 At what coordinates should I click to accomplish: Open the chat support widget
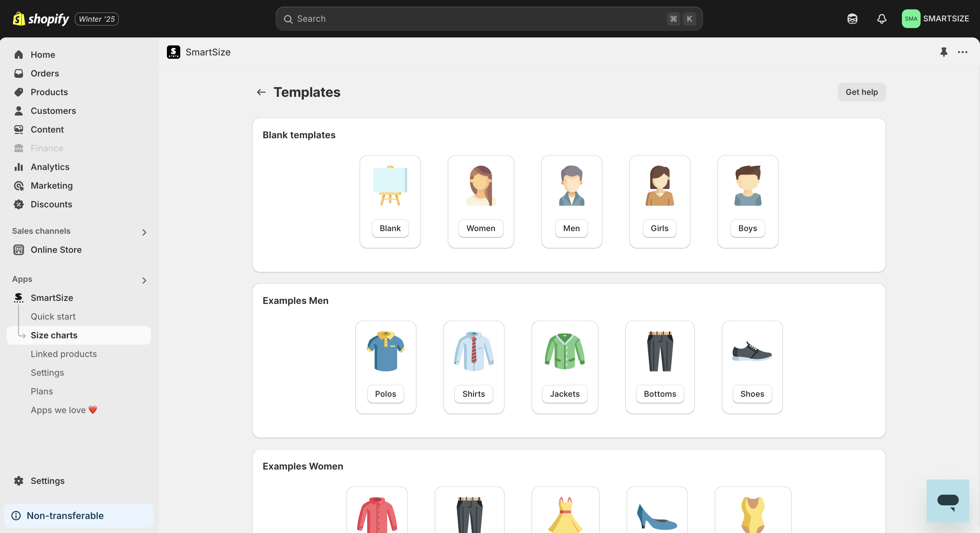[948, 501]
